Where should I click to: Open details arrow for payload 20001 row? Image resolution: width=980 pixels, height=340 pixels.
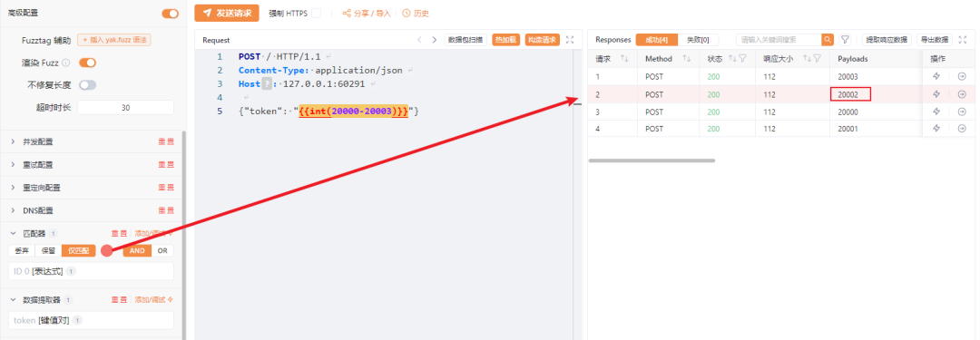point(962,129)
